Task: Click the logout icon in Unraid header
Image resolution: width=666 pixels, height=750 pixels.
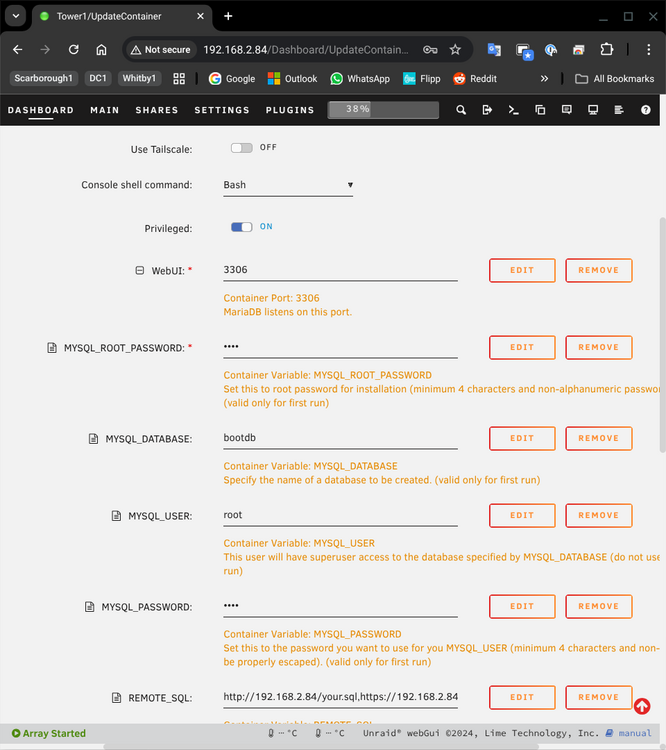Action: (x=487, y=110)
